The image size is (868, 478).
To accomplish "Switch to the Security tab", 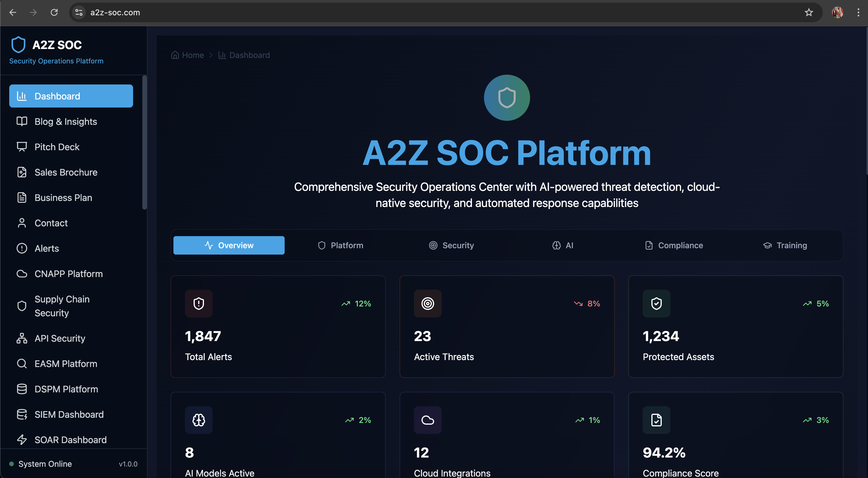I will tap(451, 245).
